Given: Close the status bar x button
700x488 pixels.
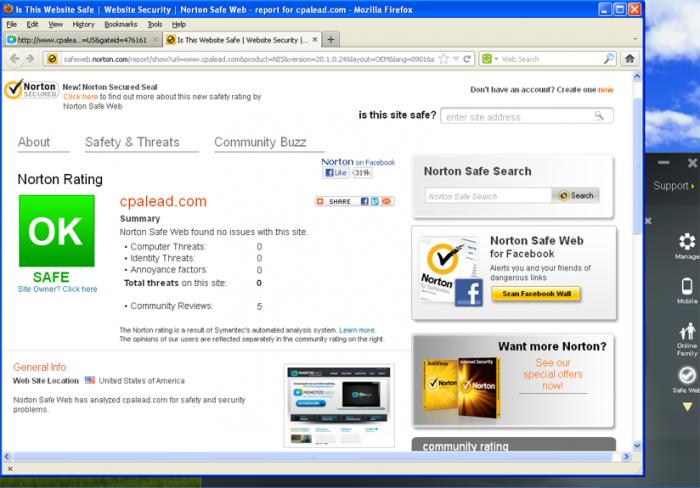Looking at the screenshot, I should [10, 469].
